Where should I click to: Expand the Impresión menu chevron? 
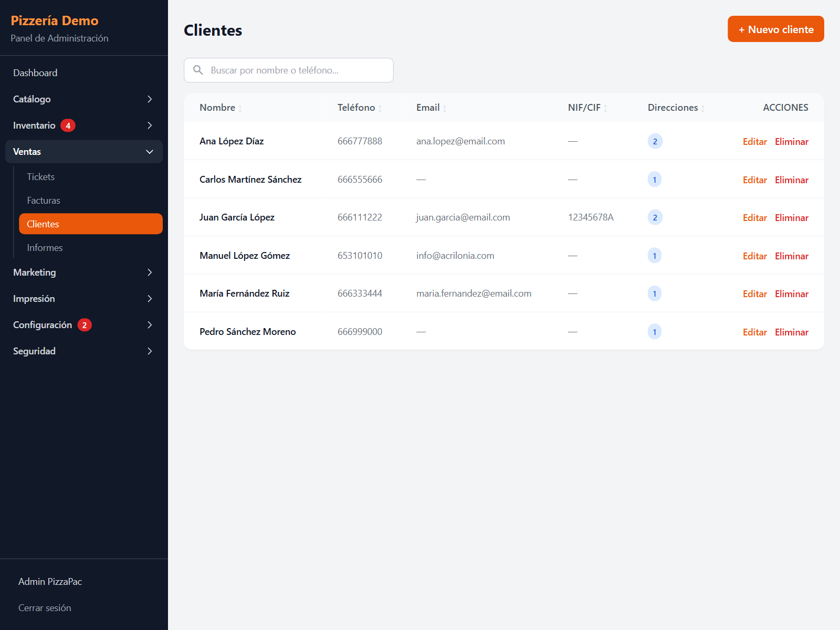tap(150, 299)
